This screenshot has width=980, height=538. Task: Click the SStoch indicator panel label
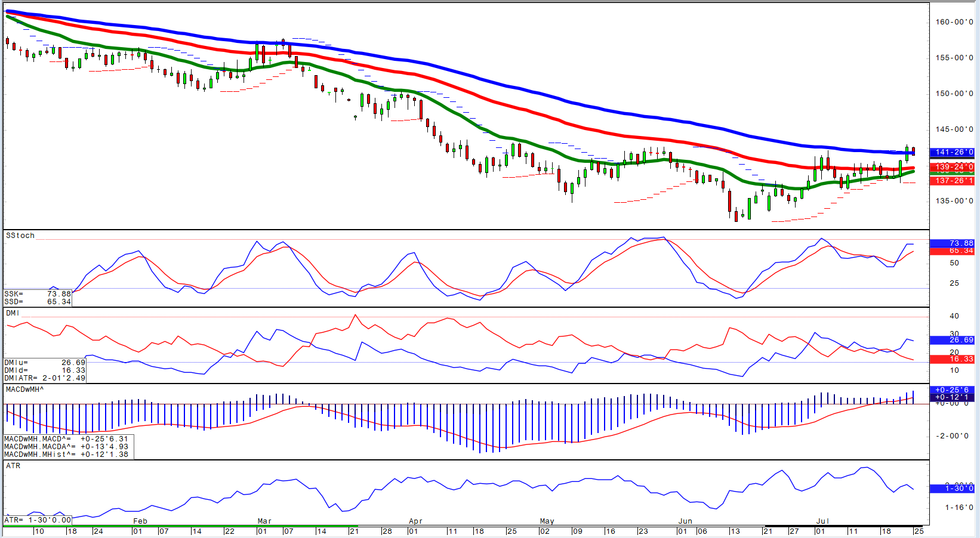click(20, 236)
